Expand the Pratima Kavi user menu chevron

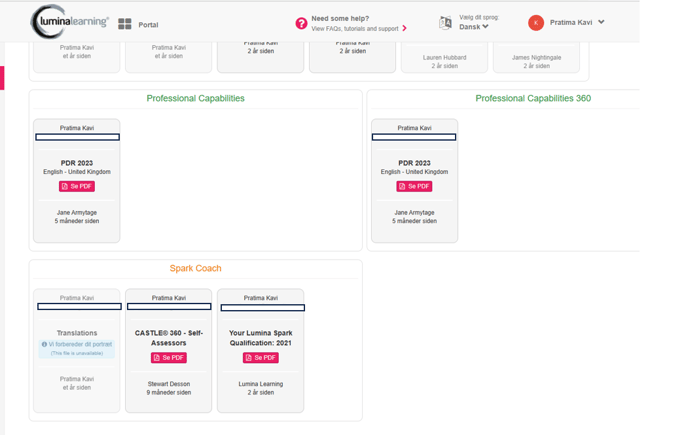(x=601, y=22)
